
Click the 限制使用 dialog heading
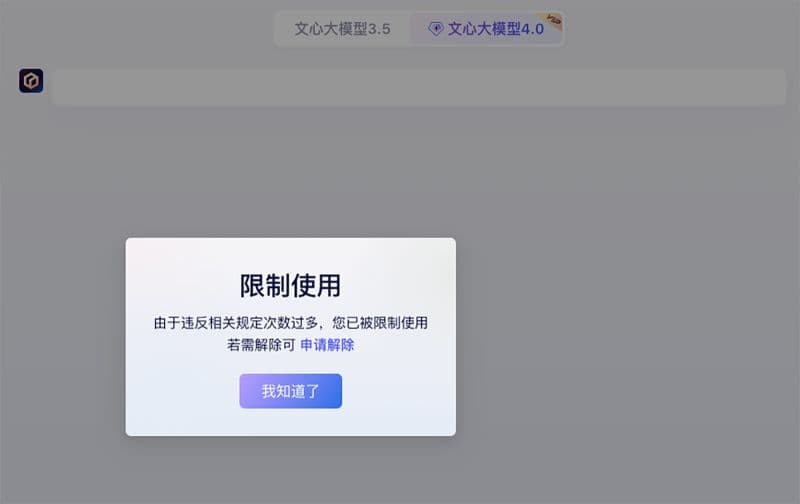point(290,285)
